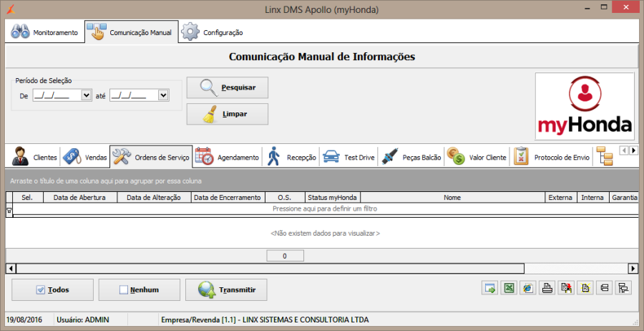Image resolution: width=644 pixels, height=331 pixels.
Task: Open the Clientes tab
Action: (34, 157)
